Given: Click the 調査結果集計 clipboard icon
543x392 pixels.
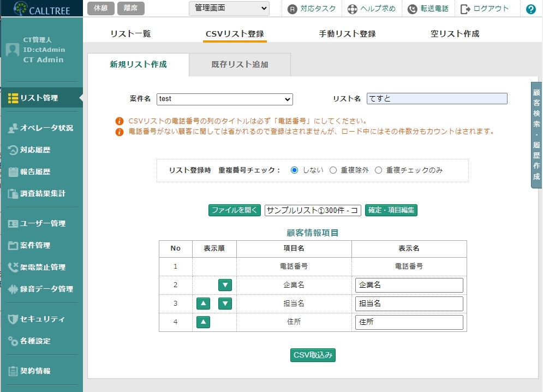Looking at the screenshot, I should coord(13,194).
